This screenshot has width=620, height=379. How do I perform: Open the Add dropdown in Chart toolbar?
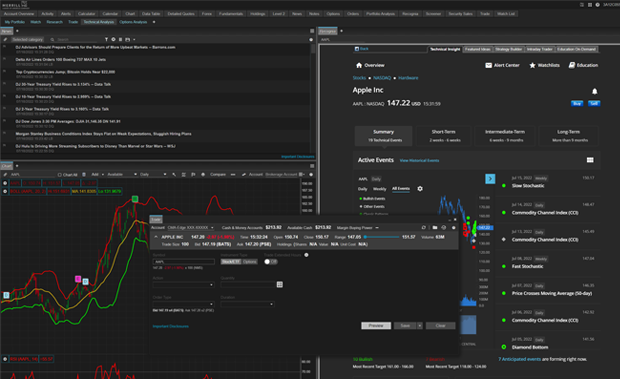click(x=97, y=174)
